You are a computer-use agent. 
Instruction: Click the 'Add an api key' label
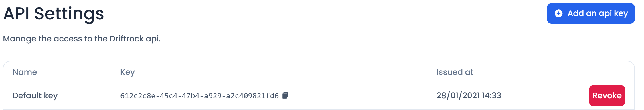(x=598, y=13)
